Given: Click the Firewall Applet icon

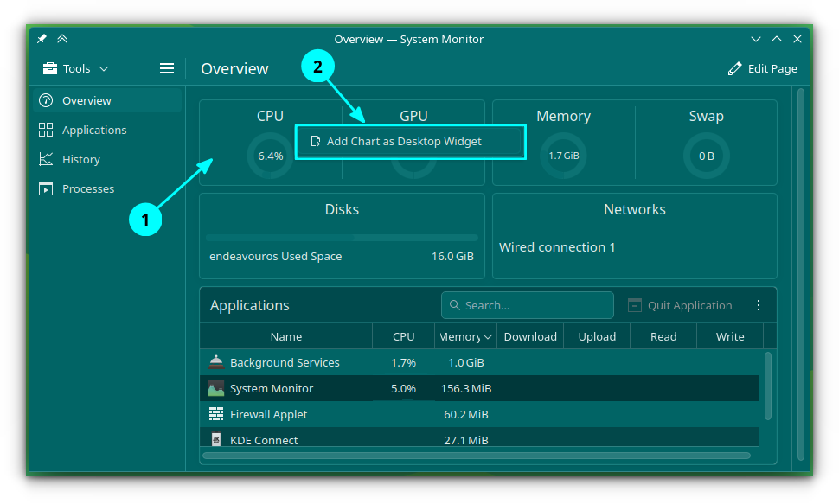Looking at the screenshot, I should [216, 415].
